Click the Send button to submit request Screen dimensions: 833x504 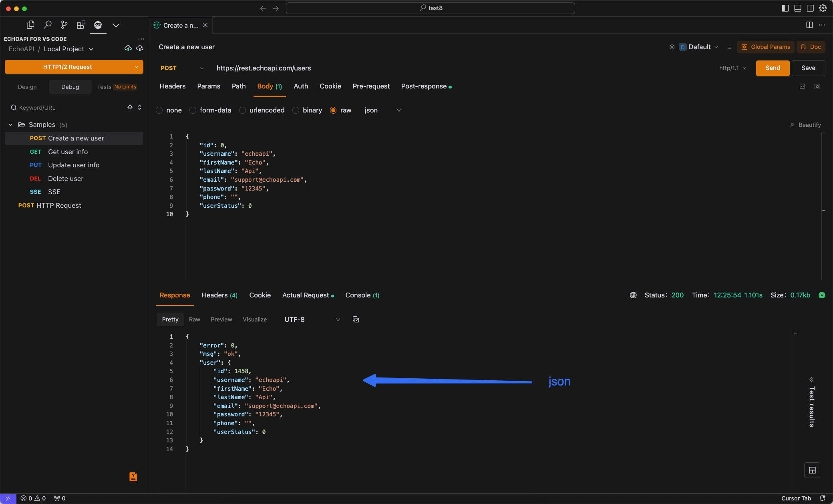click(772, 68)
